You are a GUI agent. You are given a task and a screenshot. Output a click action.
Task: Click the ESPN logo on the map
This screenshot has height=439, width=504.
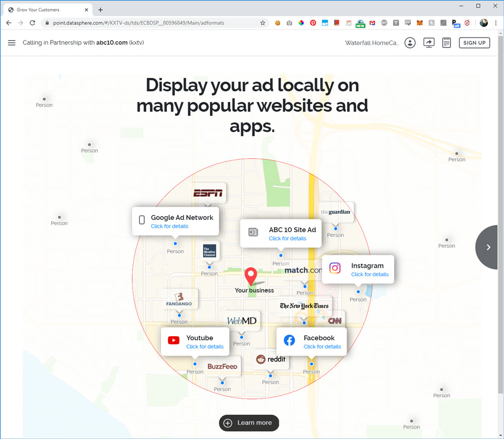point(208,193)
